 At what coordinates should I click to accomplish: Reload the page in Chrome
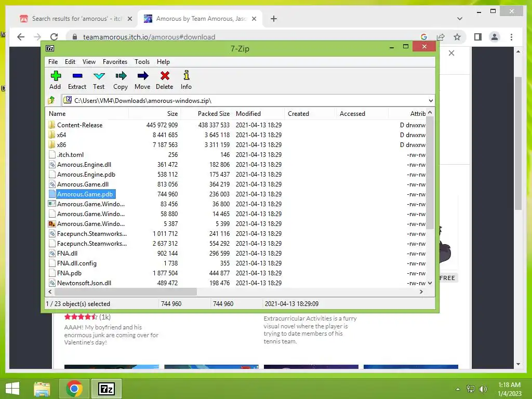(x=54, y=37)
